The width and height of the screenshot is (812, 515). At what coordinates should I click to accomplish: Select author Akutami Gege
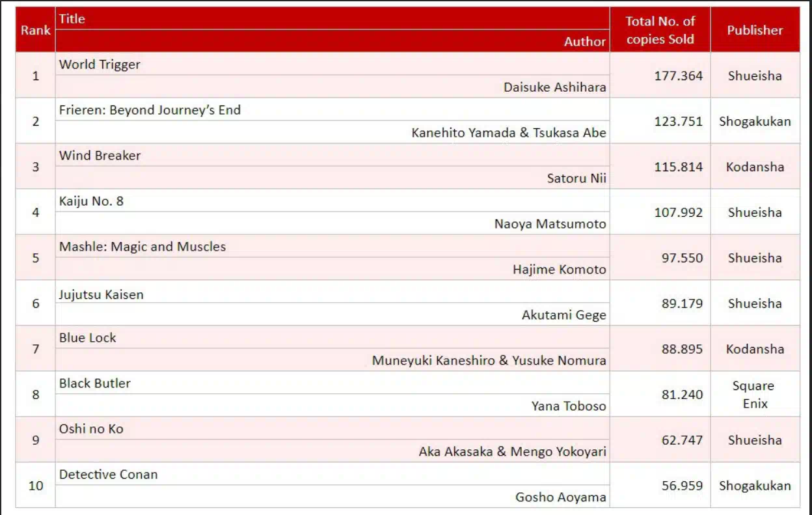(563, 315)
